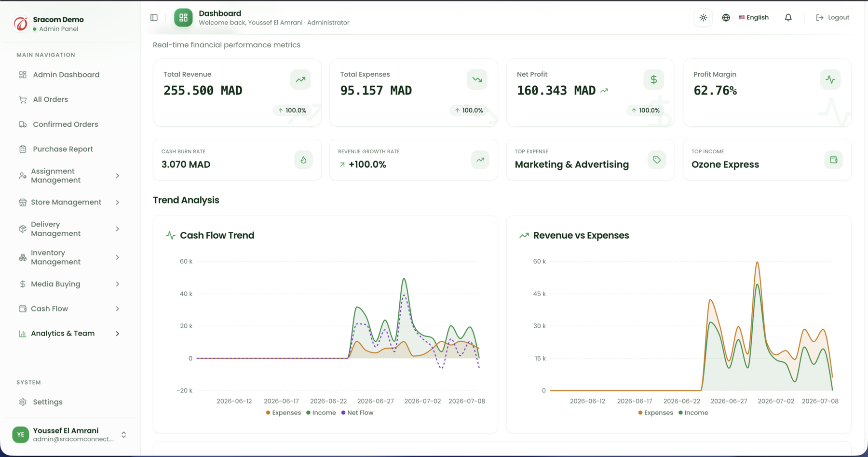Click the Top Income wallet icon
Screen dimensions: 868x457
click(834, 160)
